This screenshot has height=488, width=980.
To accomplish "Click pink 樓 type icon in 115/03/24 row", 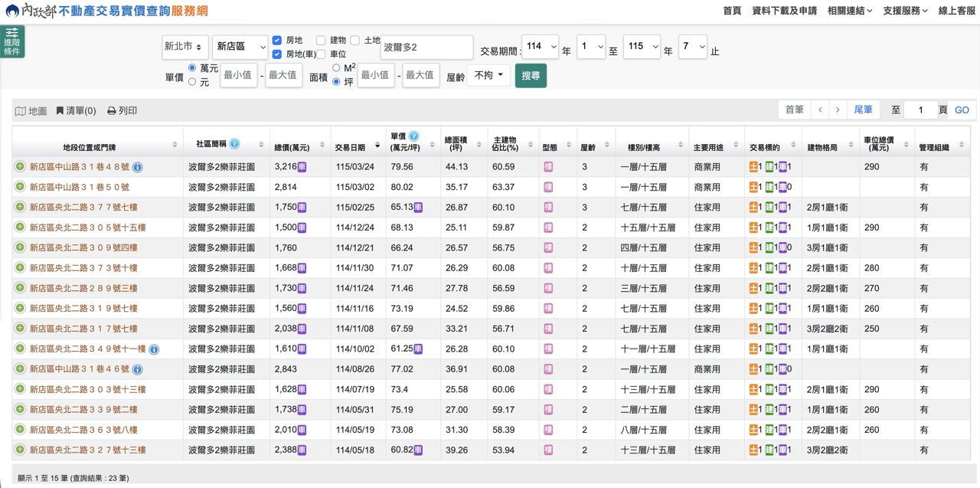I will [548, 167].
